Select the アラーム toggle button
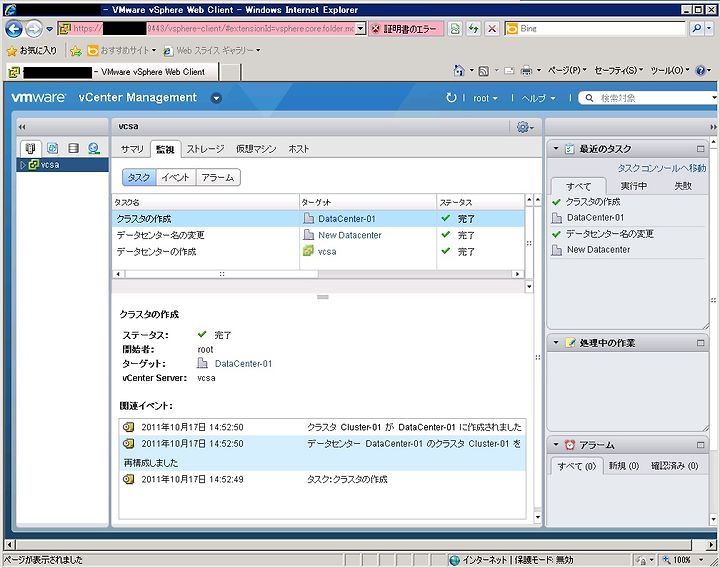 (218, 177)
